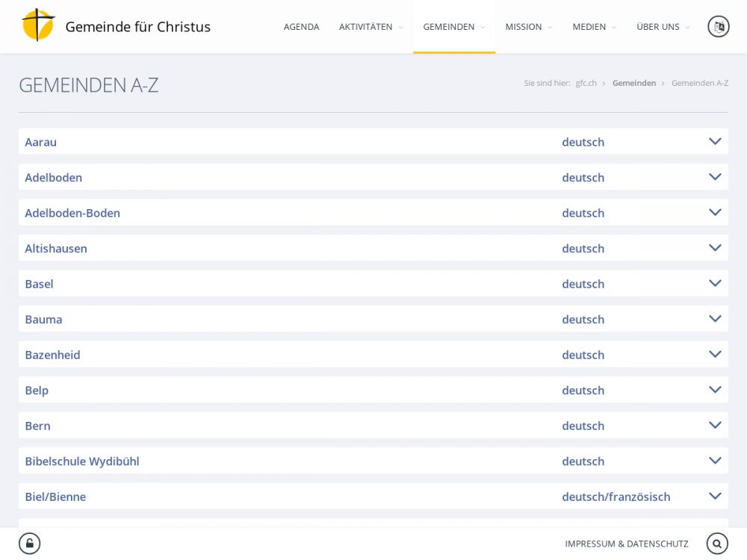Screen dimensions: 747x560
Task: Expand the Bern row arrow
Action: pos(715,425)
